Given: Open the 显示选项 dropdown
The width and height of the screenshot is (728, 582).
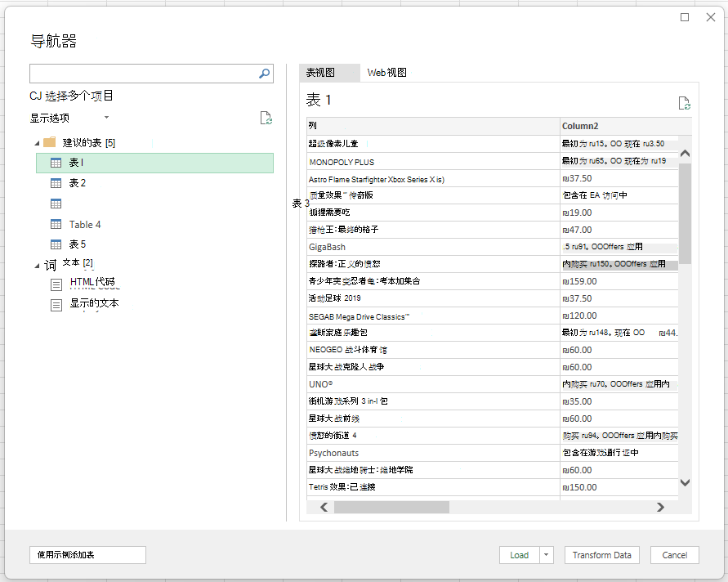Looking at the screenshot, I should [107, 118].
